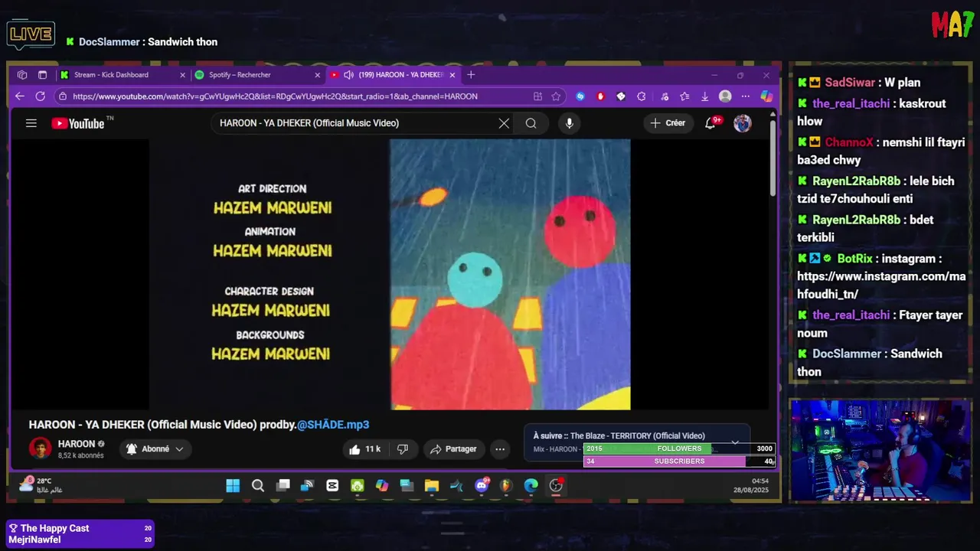This screenshot has width=980, height=551.
Task: Click the video title text
Action: [x=199, y=425]
